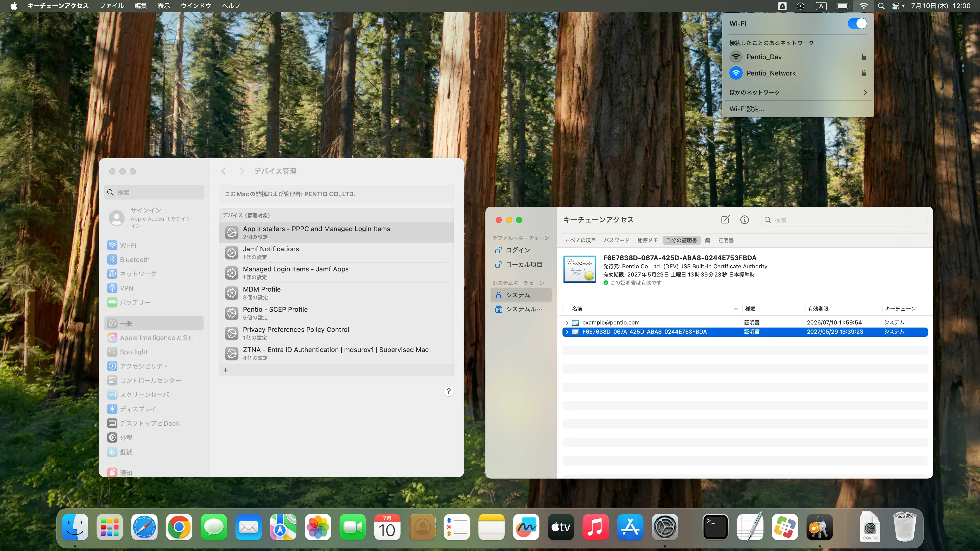Click the info icon in Keychain Access toolbar
The height and width of the screenshot is (551, 980).
click(744, 219)
